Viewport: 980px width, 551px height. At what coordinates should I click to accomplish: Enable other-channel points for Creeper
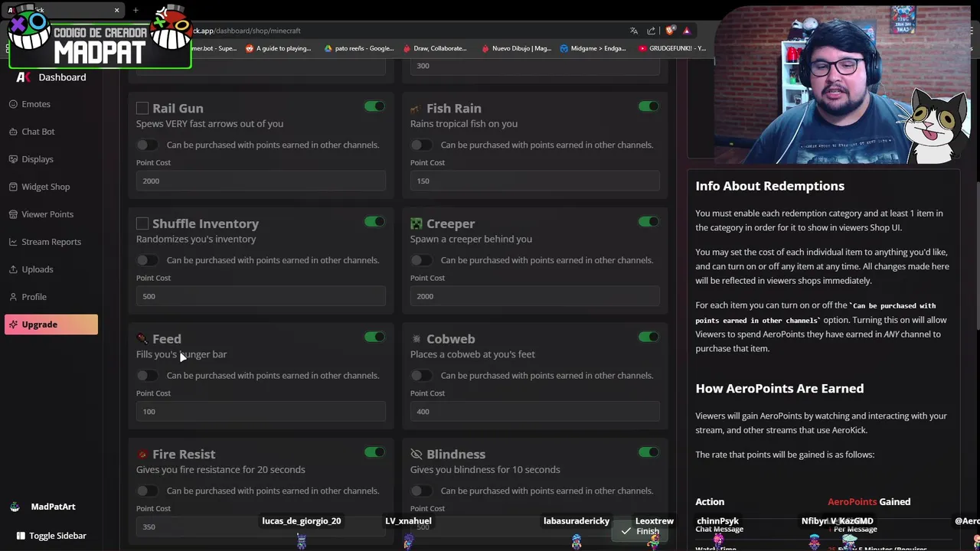(x=421, y=260)
